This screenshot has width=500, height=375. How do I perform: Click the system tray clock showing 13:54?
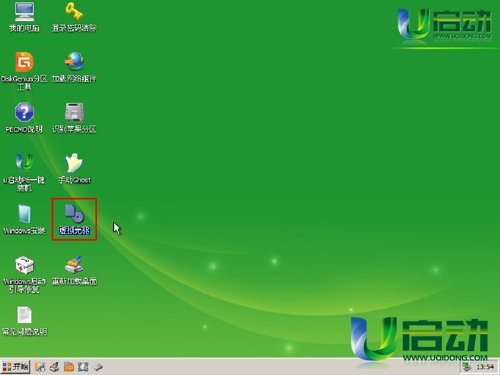[x=485, y=367]
